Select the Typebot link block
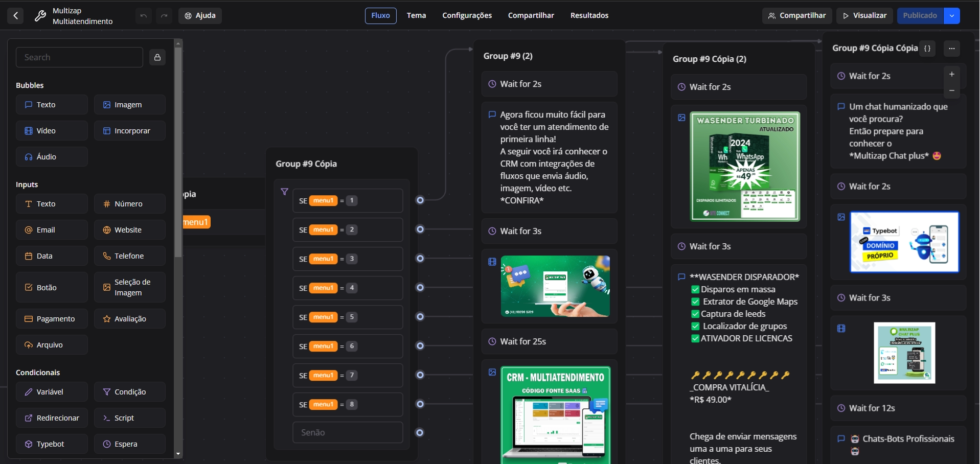 (52, 444)
